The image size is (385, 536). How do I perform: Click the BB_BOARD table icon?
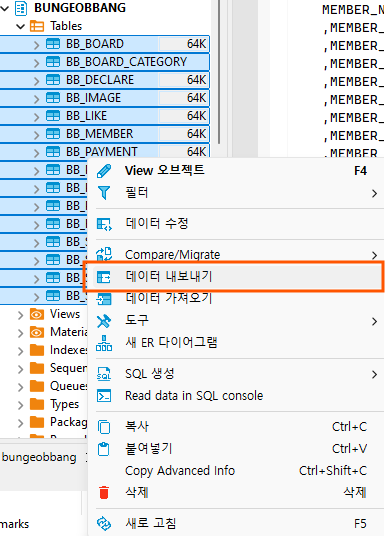click(x=53, y=44)
